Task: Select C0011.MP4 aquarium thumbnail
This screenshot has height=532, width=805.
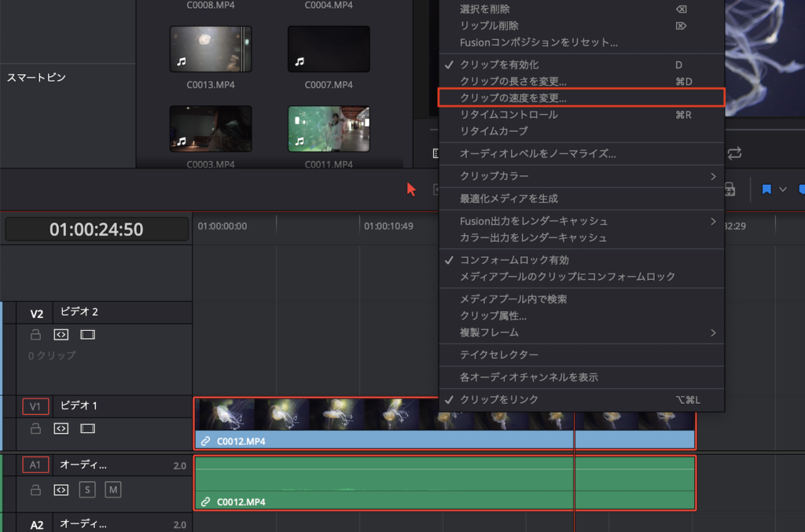Action: pyautogui.click(x=329, y=129)
